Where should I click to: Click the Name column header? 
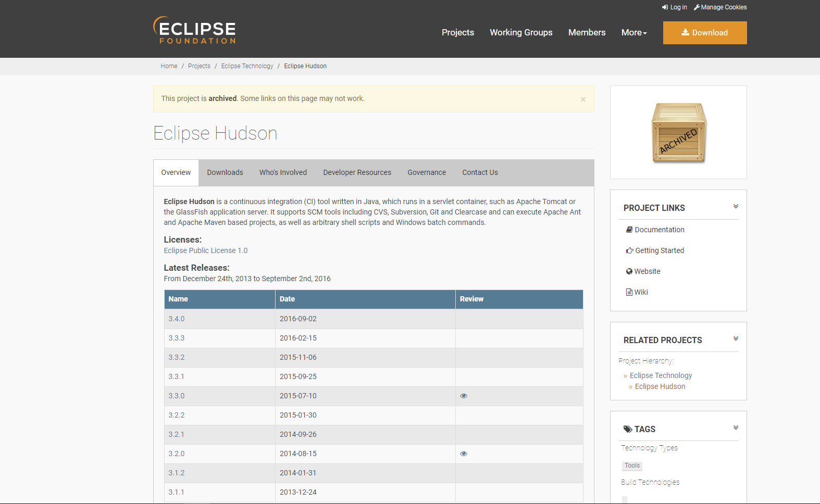pyautogui.click(x=220, y=299)
